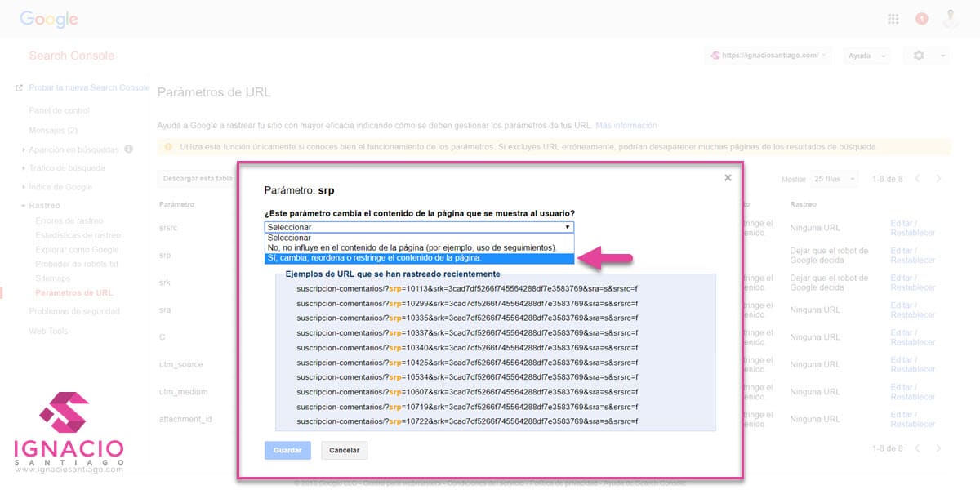This screenshot has height=490, width=980.
Task: Click the Google logo
Action: (x=49, y=19)
